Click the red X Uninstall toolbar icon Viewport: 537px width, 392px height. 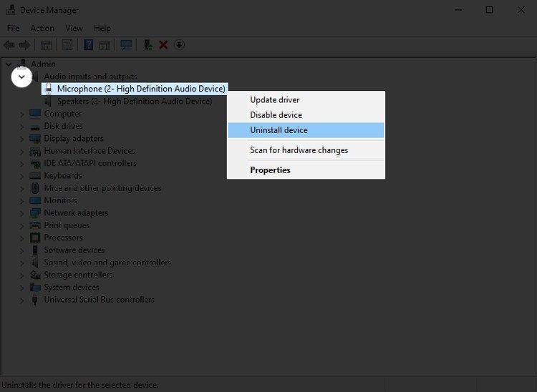pos(163,45)
